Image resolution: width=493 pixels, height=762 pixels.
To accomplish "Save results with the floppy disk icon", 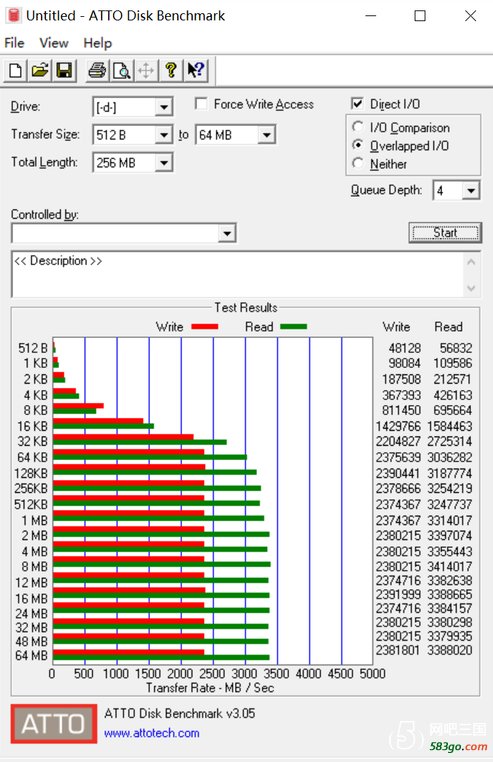I will [64, 71].
